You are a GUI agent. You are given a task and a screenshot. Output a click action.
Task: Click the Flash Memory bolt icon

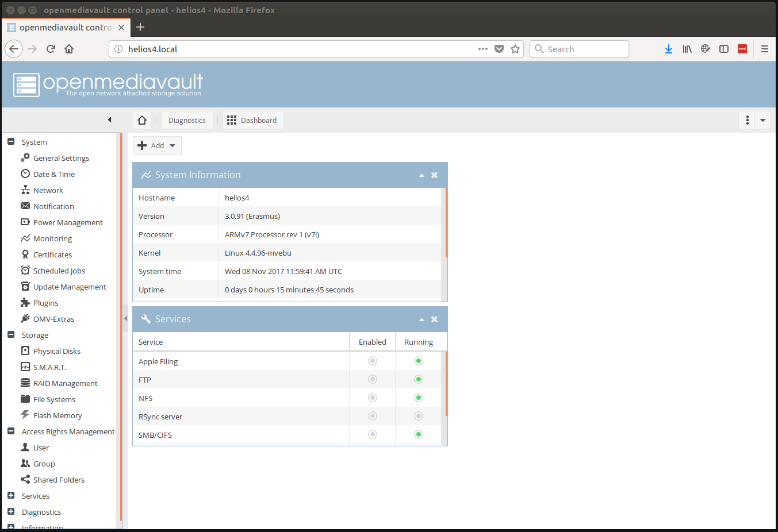pyautogui.click(x=25, y=415)
